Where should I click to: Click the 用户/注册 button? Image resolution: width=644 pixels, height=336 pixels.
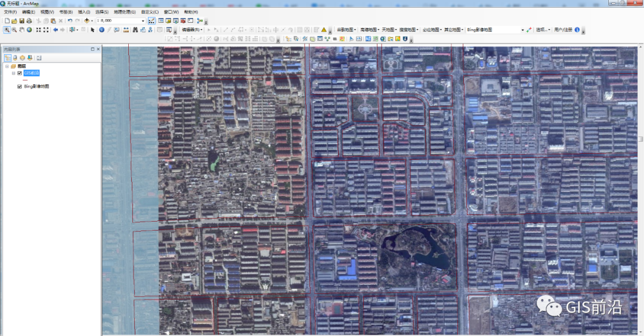coord(563,30)
